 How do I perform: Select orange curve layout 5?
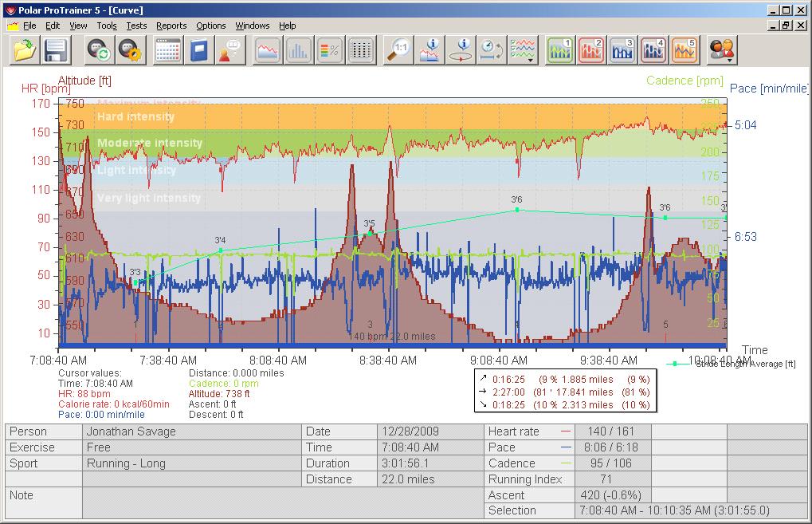tap(685, 50)
